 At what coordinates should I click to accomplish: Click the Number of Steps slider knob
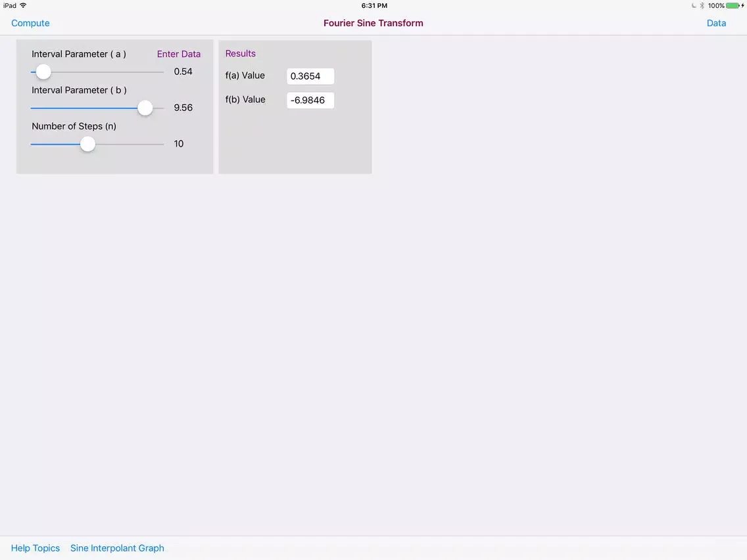coord(87,144)
